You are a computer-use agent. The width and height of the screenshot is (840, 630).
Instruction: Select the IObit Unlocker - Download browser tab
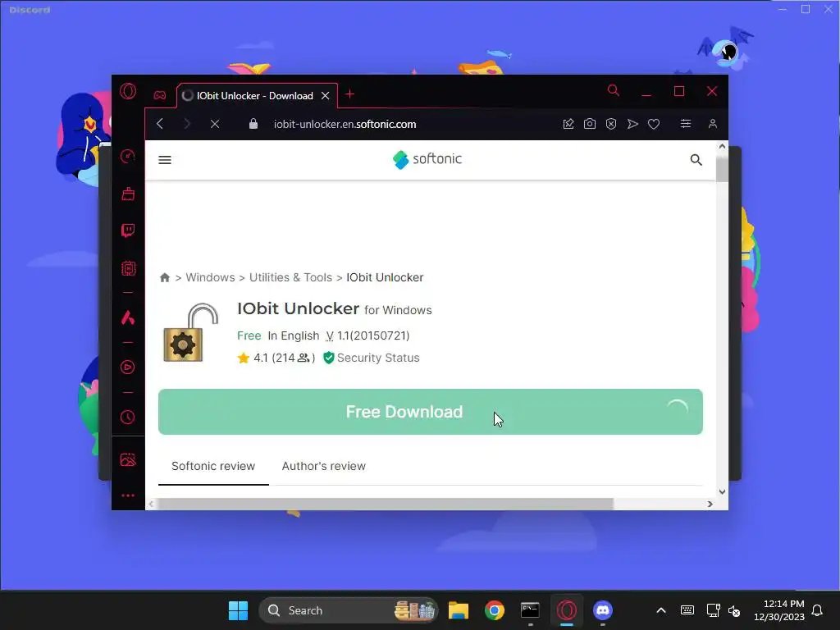(x=257, y=95)
